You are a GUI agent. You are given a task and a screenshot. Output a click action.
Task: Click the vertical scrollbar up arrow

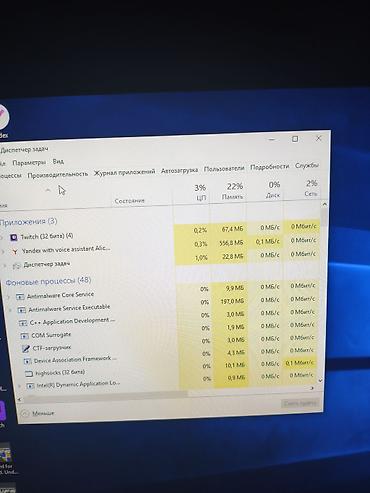pos(325,204)
